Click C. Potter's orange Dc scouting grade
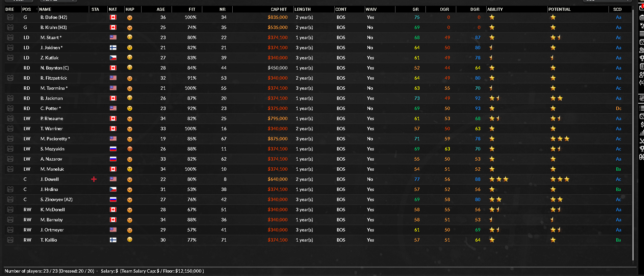 [619, 108]
